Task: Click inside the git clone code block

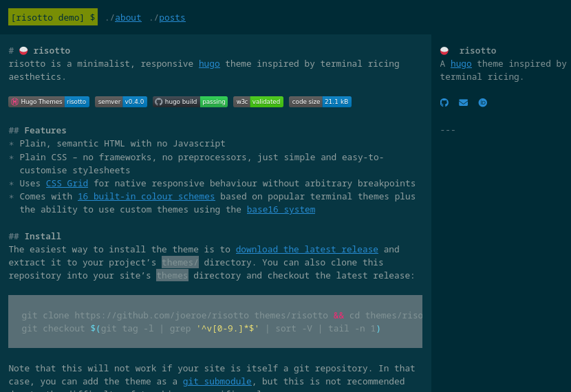Action: [x=215, y=321]
